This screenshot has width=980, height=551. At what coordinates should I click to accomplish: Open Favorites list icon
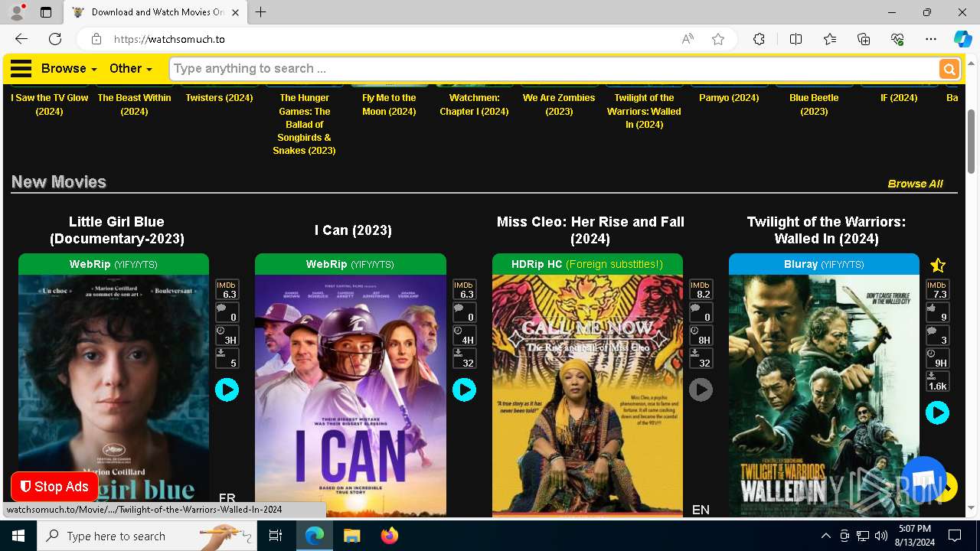coord(830,39)
